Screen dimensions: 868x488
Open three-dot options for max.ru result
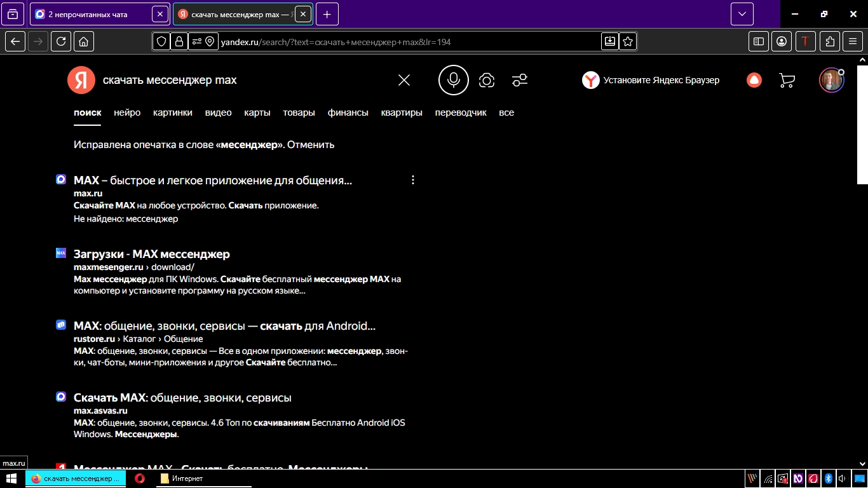tap(413, 180)
